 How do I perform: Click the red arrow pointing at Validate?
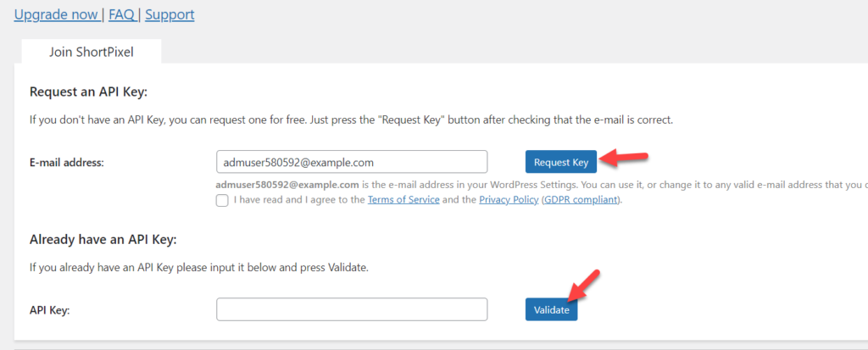(x=583, y=286)
